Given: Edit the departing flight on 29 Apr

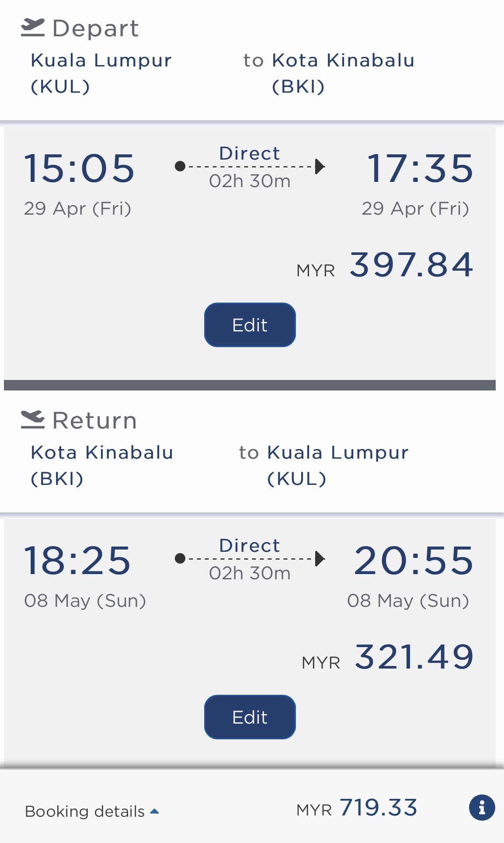Looking at the screenshot, I should click(250, 325).
